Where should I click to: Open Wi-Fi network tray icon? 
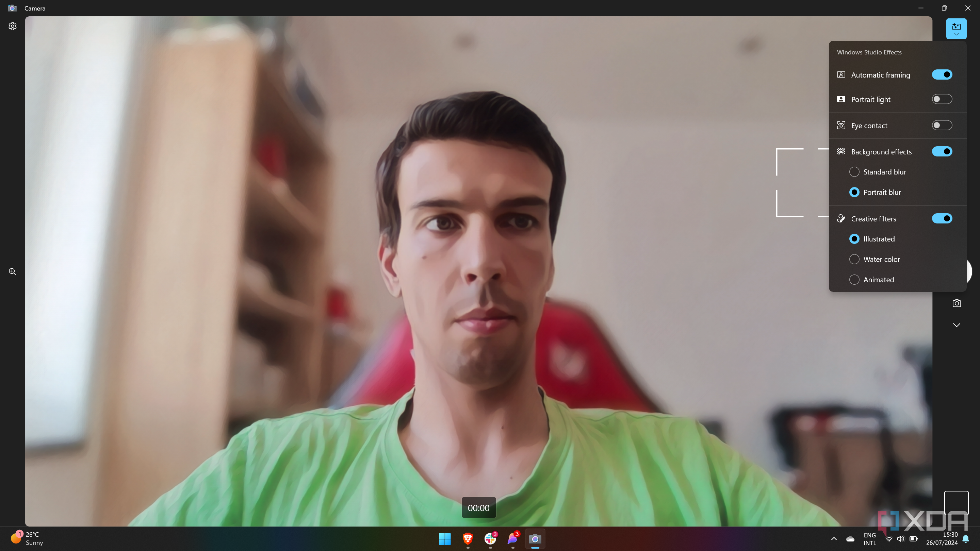889,539
